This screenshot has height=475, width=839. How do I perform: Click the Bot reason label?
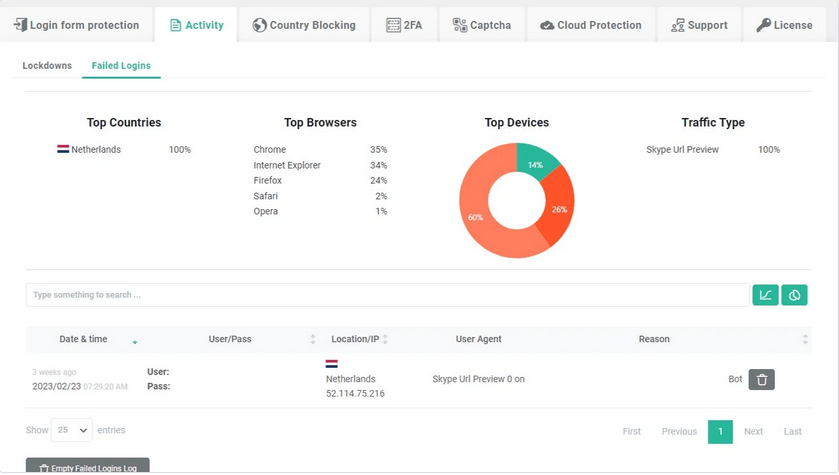[x=735, y=379]
